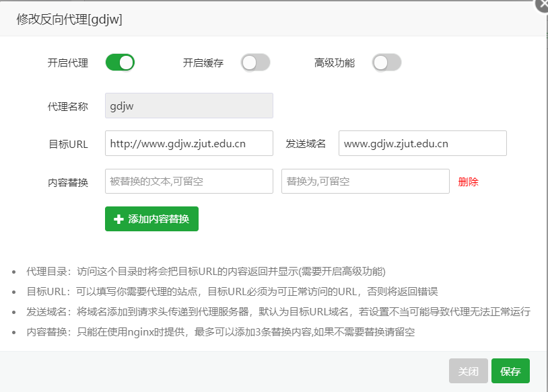Click the 替换为 replacement input box
548x392 pixels.
click(365, 181)
